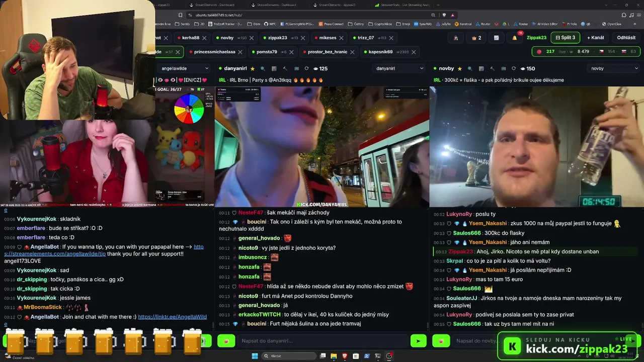
Task: Open the Windows Start menu
Action: coord(255,356)
